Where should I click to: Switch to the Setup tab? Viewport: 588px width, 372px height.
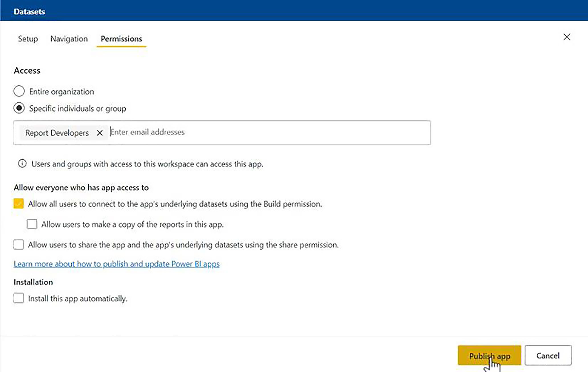coord(28,39)
